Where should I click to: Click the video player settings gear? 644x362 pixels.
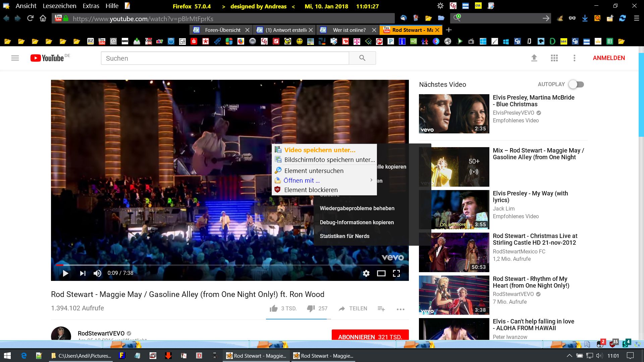click(x=366, y=273)
